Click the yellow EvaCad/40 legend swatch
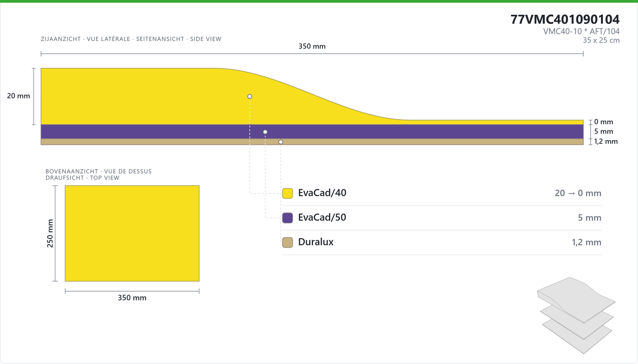Screen dimensions: 638x364 click(x=287, y=194)
